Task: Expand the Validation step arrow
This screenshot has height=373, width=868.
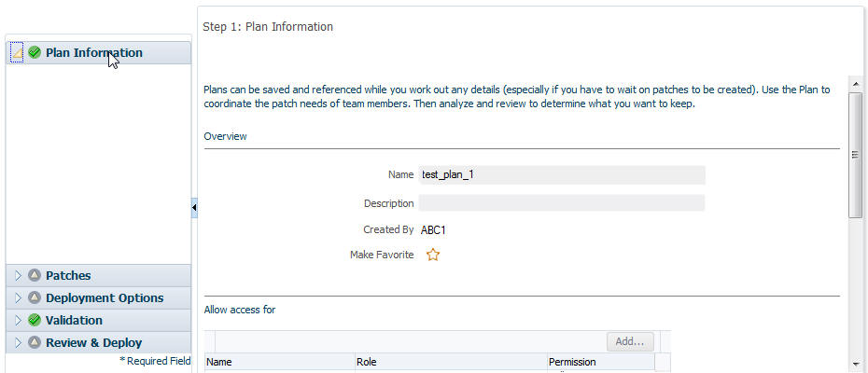Action: 18,321
